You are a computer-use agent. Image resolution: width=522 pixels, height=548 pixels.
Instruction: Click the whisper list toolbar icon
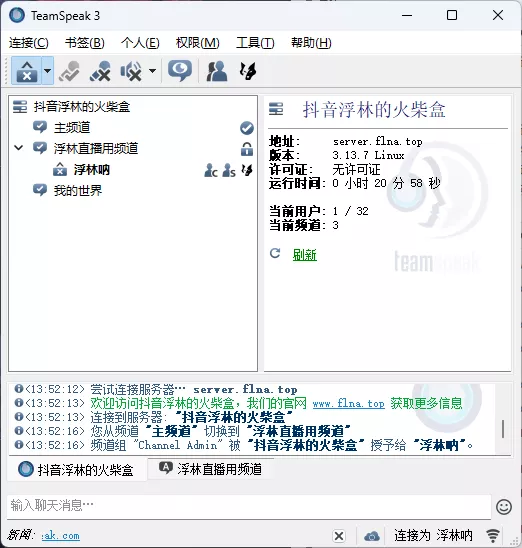click(x=248, y=71)
